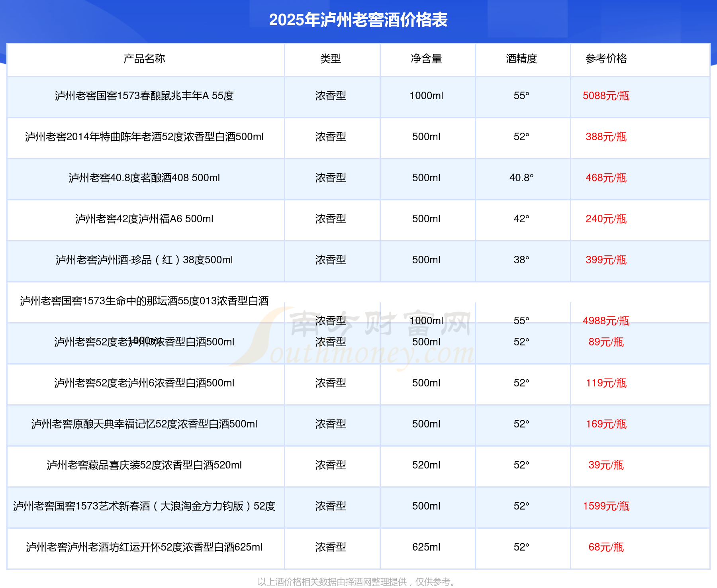Click the 类型 column header
The width and height of the screenshot is (717, 588).
(x=331, y=59)
